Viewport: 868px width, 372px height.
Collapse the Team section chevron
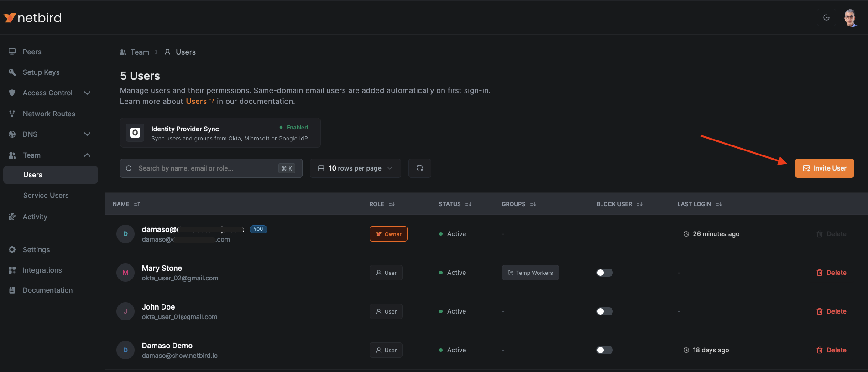pos(87,155)
